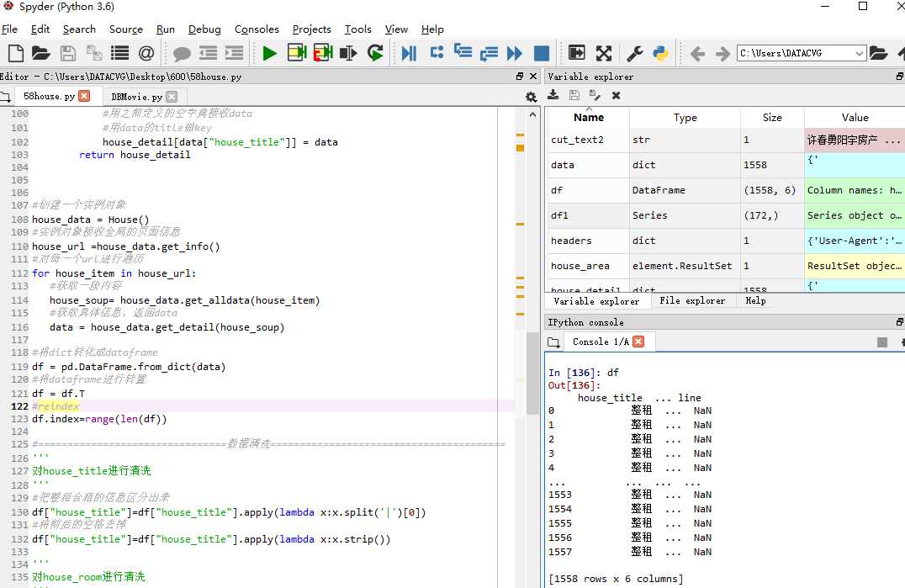Screen dimensions: 905x588
Task: Switch to the File explorer tab
Action: (x=694, y=300)
